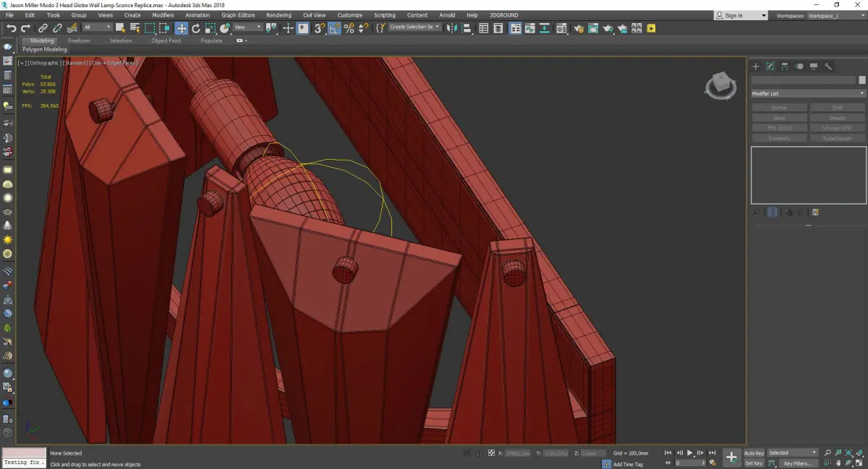Screen dimensions: 868x469
Task: Click the Undo arrow icon
Action: [x=12, y=28]
